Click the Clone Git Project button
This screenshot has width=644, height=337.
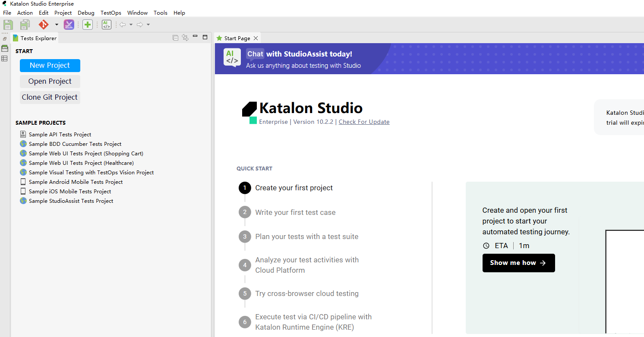pyautogui.click(x=50, y=98)
